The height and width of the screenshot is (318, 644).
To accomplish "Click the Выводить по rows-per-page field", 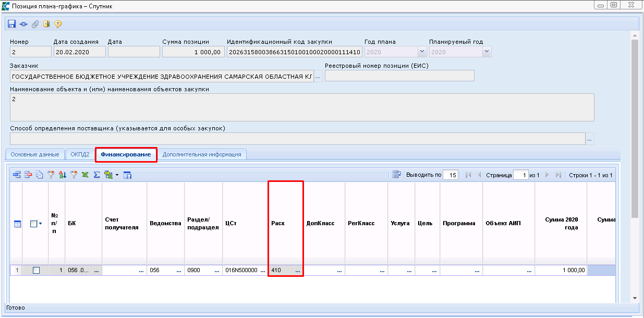I will [450, 175].
